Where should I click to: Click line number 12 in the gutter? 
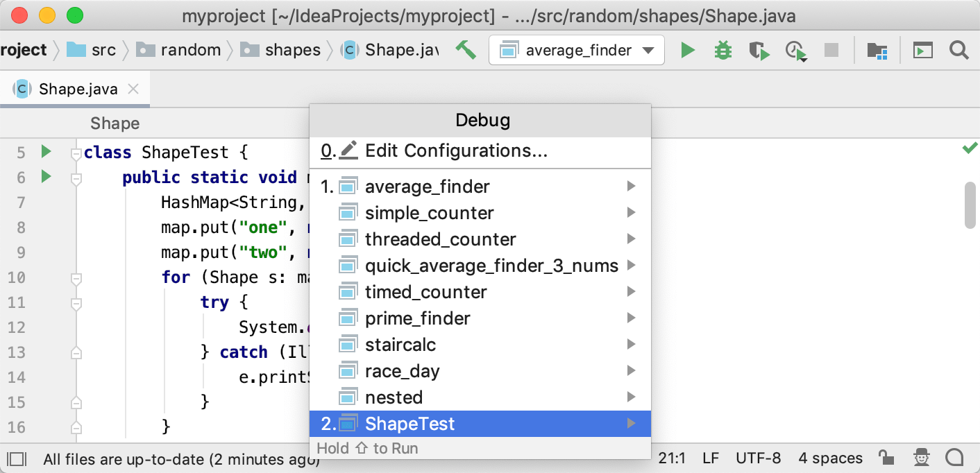16,327
